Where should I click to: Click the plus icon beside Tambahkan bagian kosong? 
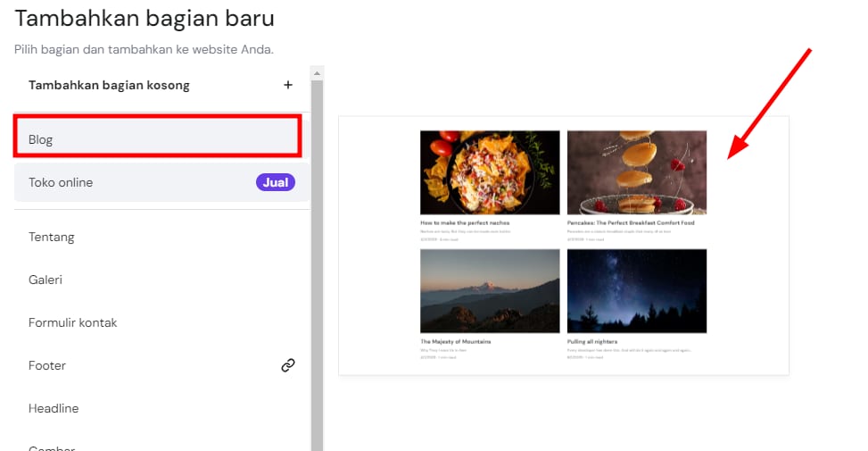click(x=287, y=86)
